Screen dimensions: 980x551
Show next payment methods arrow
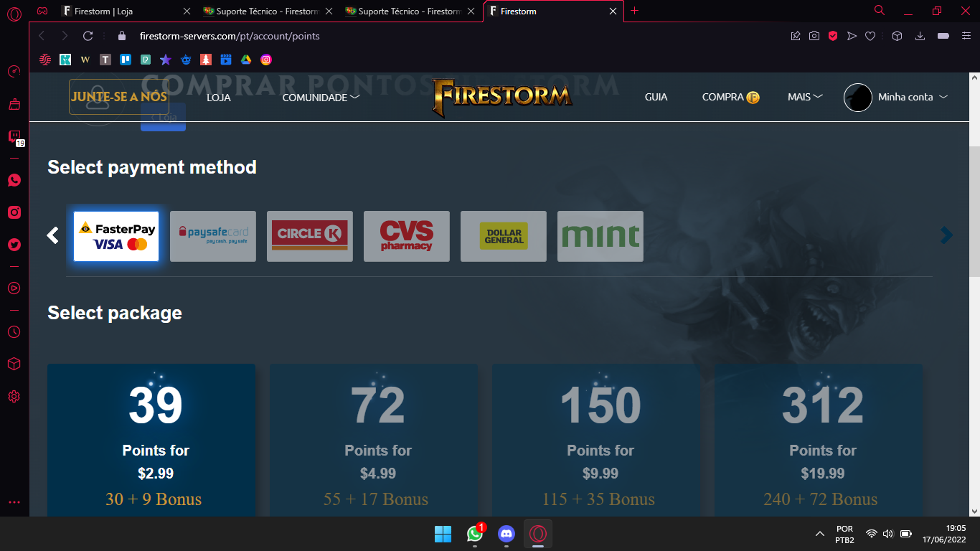(x=947, y=235)
